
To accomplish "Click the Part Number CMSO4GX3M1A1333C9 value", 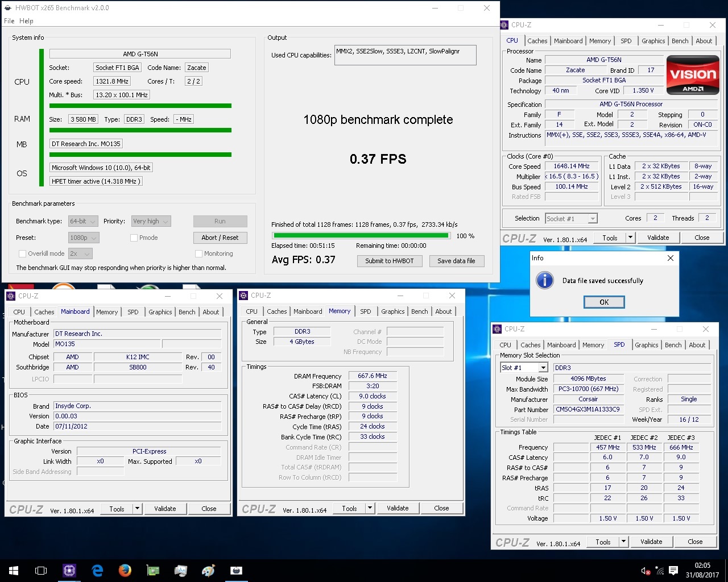I will pos(588,410).
